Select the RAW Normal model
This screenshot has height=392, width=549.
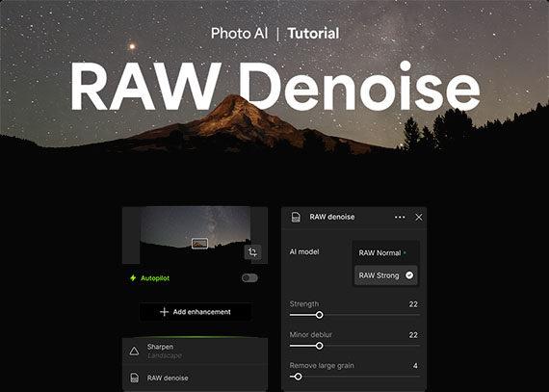(x=385, y=252)
